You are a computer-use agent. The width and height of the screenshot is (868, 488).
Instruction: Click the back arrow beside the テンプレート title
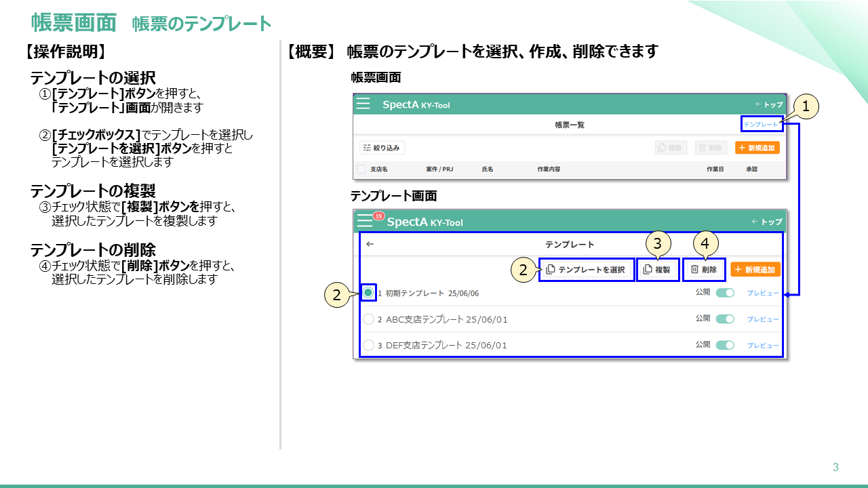tap(370, 244)
